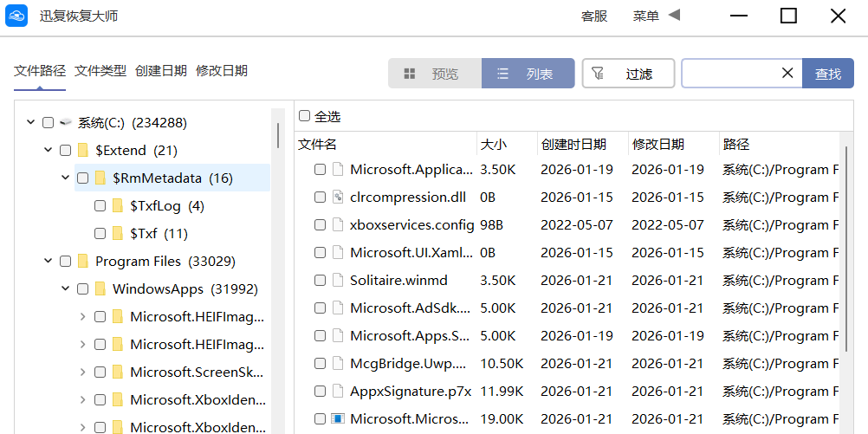Screen dimensions: 868x434
Task: Expand the Microsoft.ScreenSk... folder node
Action: [x=83, y=372]
